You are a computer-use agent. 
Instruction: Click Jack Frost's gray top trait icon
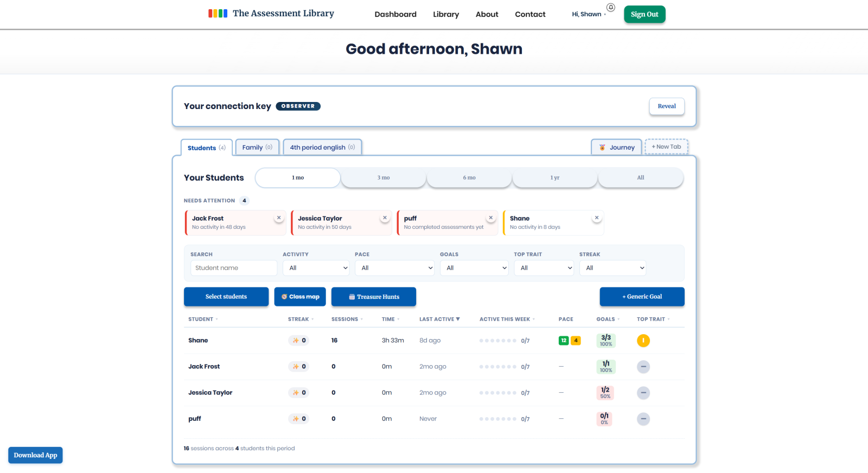click(x=643, y=367)
